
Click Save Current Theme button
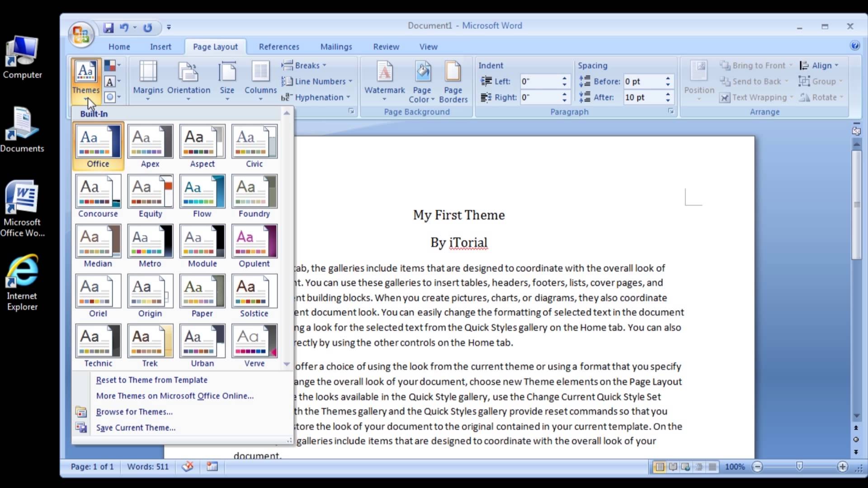pyautogui.click(x=136, y=427)
